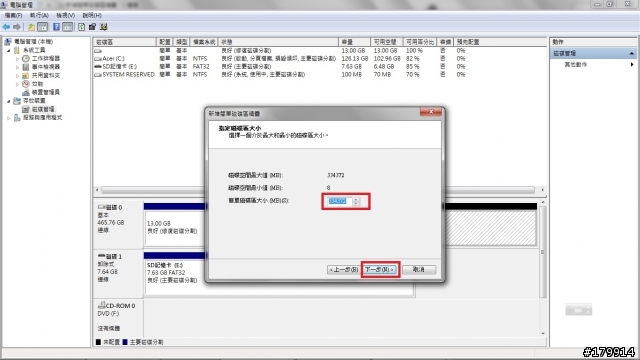This screenshot has width=640, height=360.
Task: Increase volume size with up spinner
Action: (356, 199)
